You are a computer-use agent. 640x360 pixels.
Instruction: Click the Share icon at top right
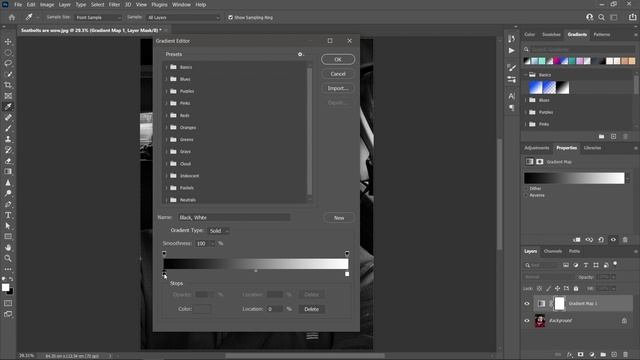pos(632,17)
